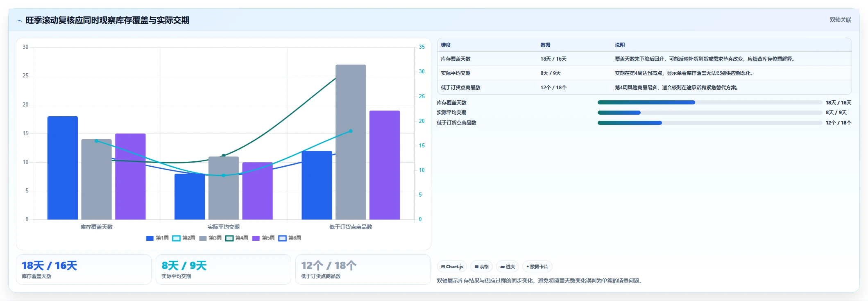
Task: Click the 低于订货点商品数 x-axis label
Action: [351, 227]
